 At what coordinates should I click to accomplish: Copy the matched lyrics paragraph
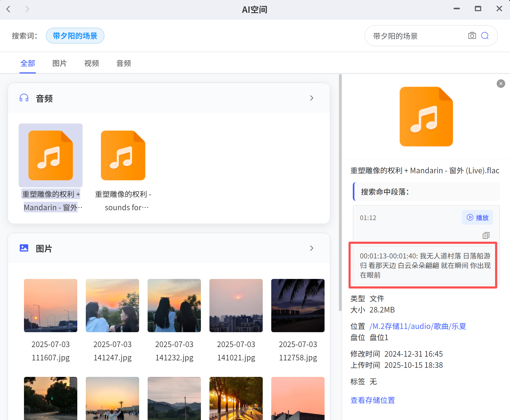[x=486, y=235]
